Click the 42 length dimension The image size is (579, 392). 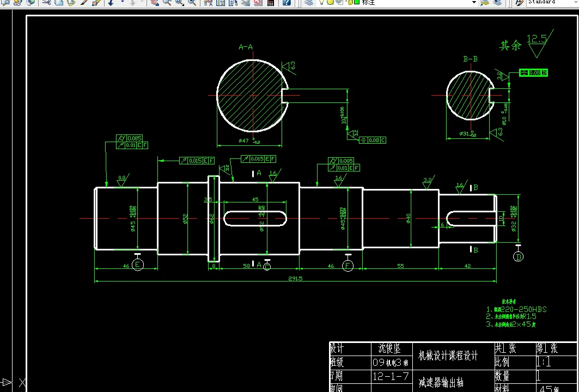(x=467, y=266)
